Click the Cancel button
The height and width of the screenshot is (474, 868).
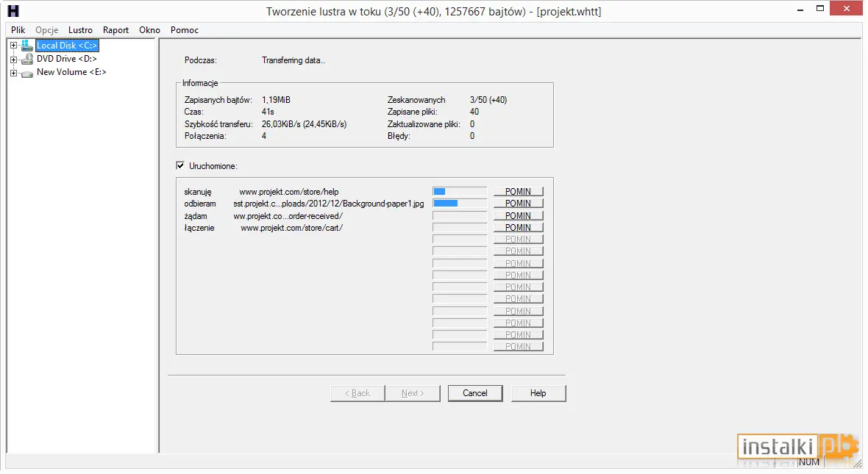tap(475, 393)
